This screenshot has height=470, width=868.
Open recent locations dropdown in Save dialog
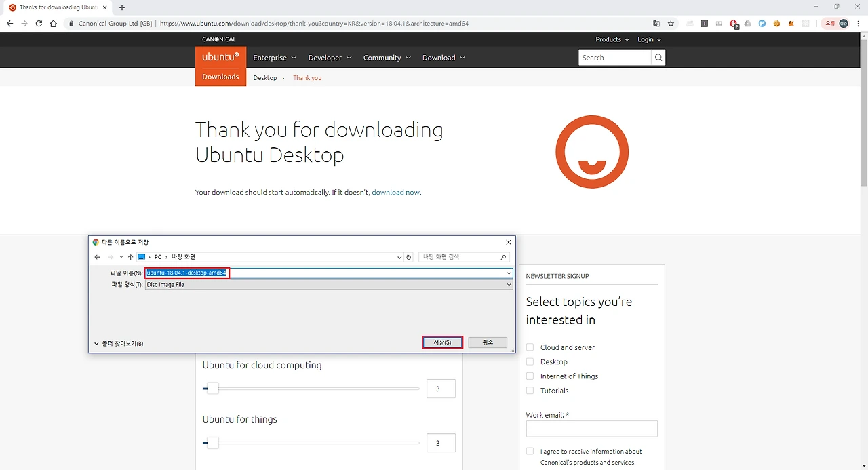coord(121,257)
